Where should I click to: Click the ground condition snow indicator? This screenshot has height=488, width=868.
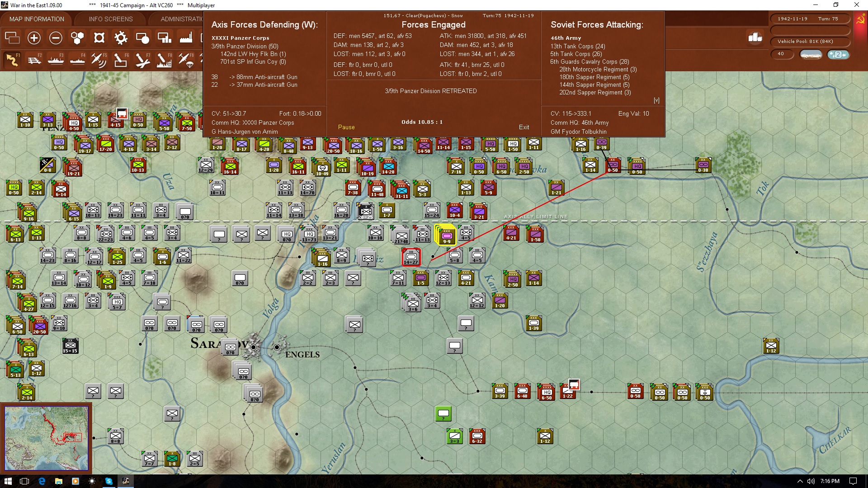click(811, 54)
